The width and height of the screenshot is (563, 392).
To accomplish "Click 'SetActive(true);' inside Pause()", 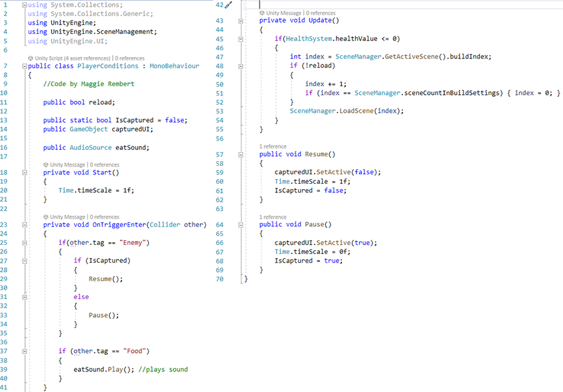I will click(347, 243).
